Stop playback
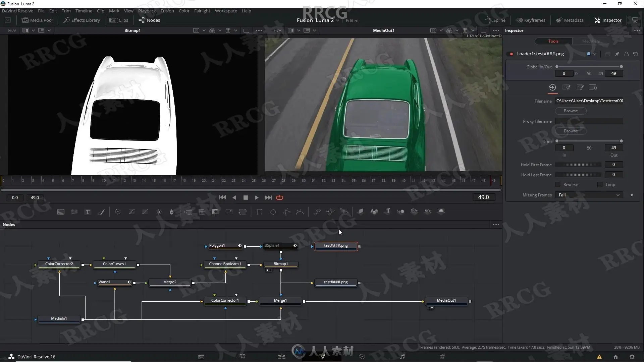 click(x=246, y=198)
